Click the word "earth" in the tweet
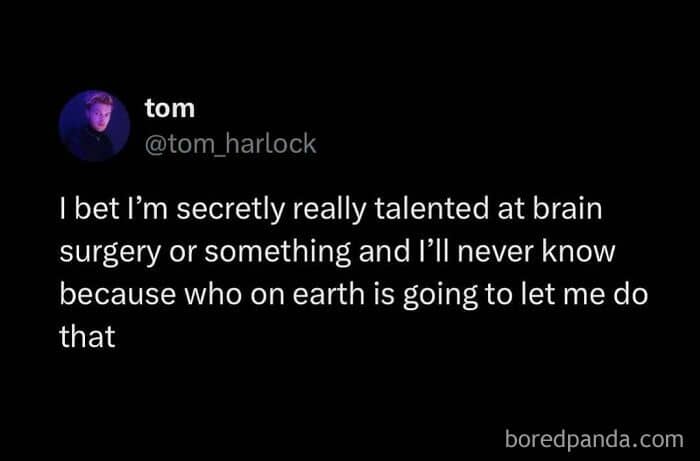 tap(329, 295)
